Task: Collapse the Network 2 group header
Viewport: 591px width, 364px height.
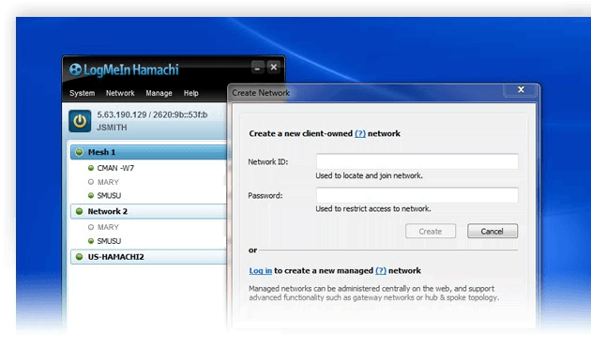Action: click(x=148, y=211)
